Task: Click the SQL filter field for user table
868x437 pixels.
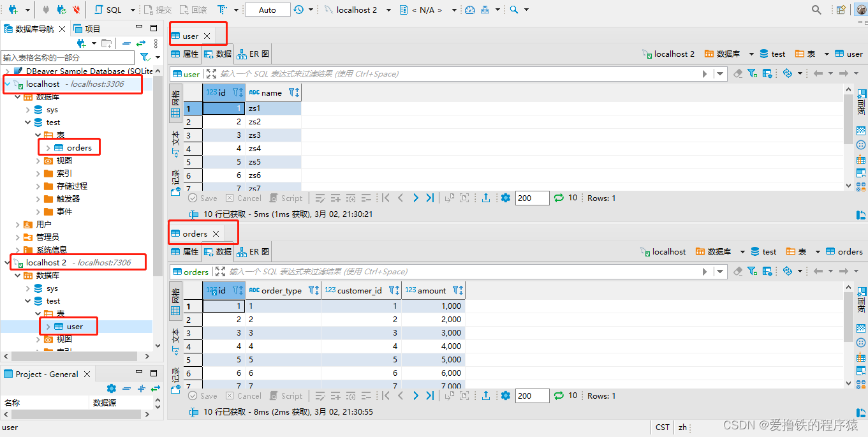Action: pyautogui.click(x=459, y=74)
